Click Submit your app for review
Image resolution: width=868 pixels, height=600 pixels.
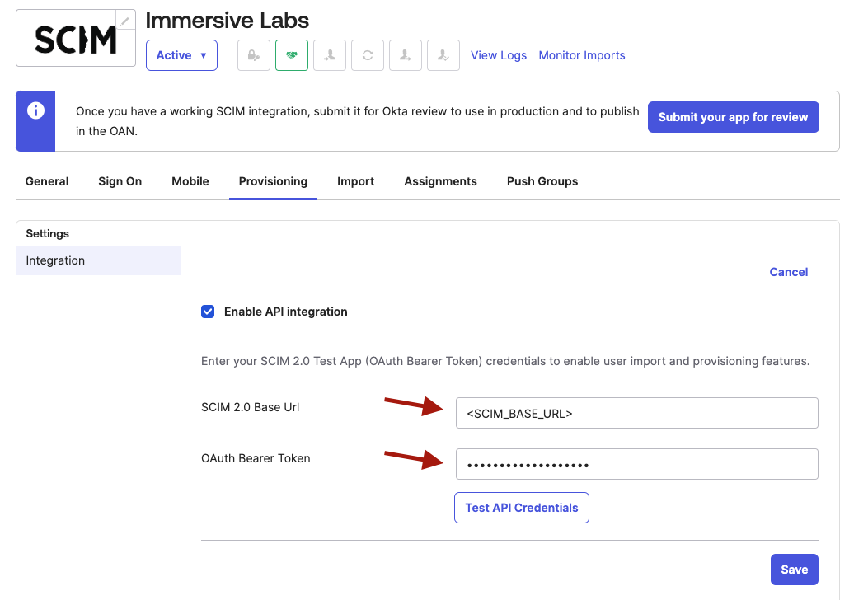point(734,117)
